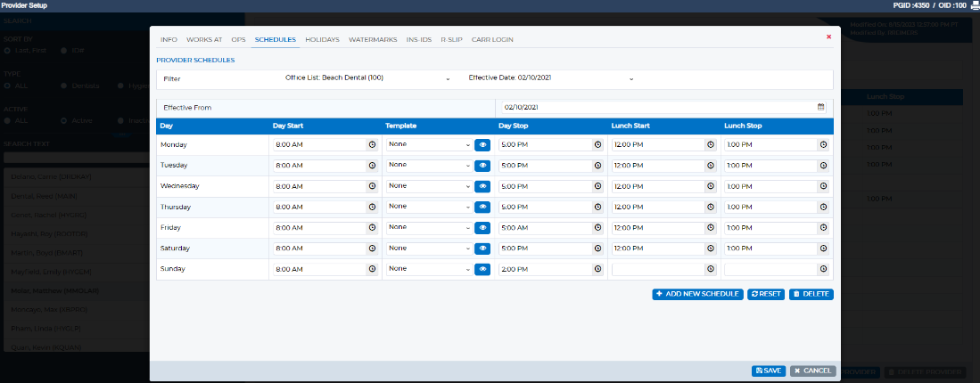Viewport: 980px width, 383px height.
Task: Expand the Office List dropdown
Action: coord(367,78)
